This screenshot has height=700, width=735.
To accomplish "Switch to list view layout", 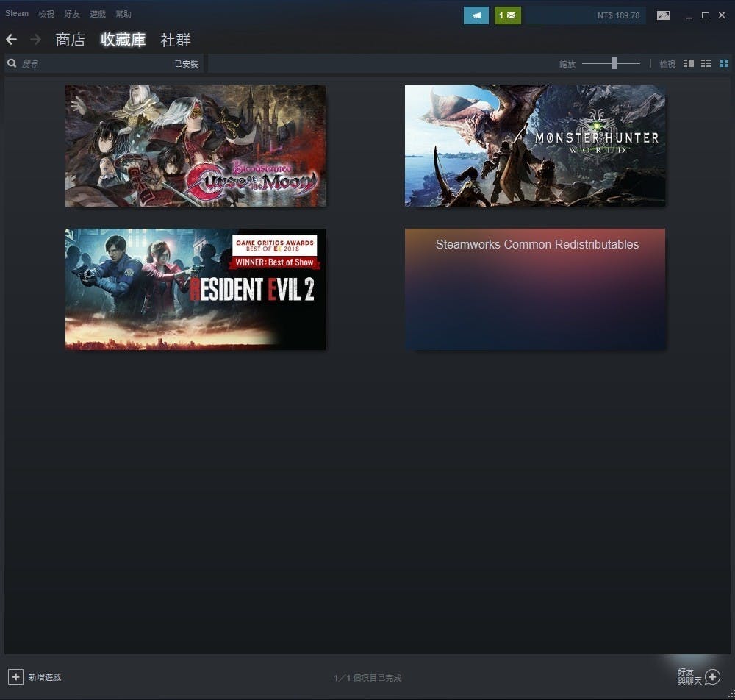I will 706,64.
